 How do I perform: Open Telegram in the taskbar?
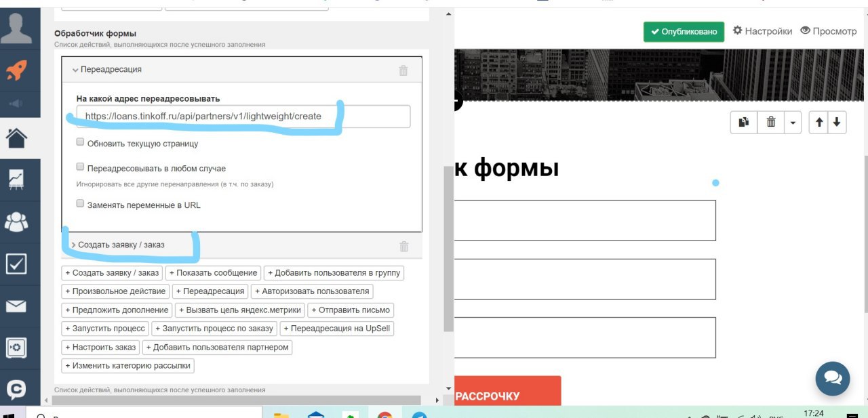419,415
